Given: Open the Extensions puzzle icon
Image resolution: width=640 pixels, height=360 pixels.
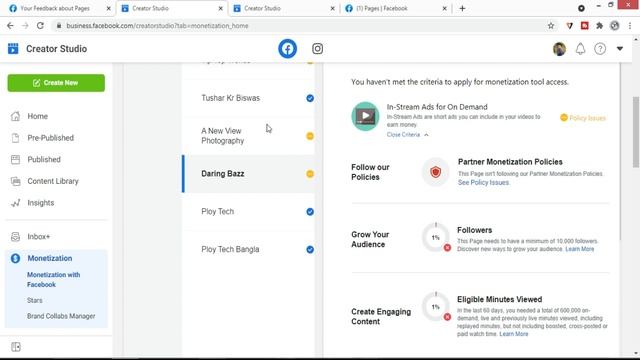Looking at the screenshot, I should (x=599, y=26).
